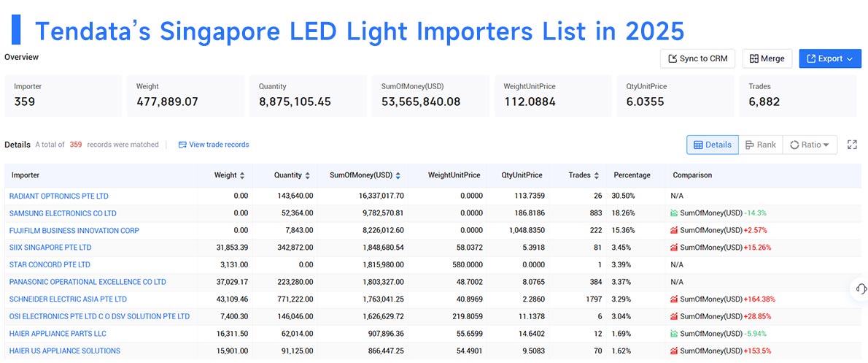Switch to the Rank view tab
The height and width of the screenshot is (363, 868).
[x=761, y=145]
